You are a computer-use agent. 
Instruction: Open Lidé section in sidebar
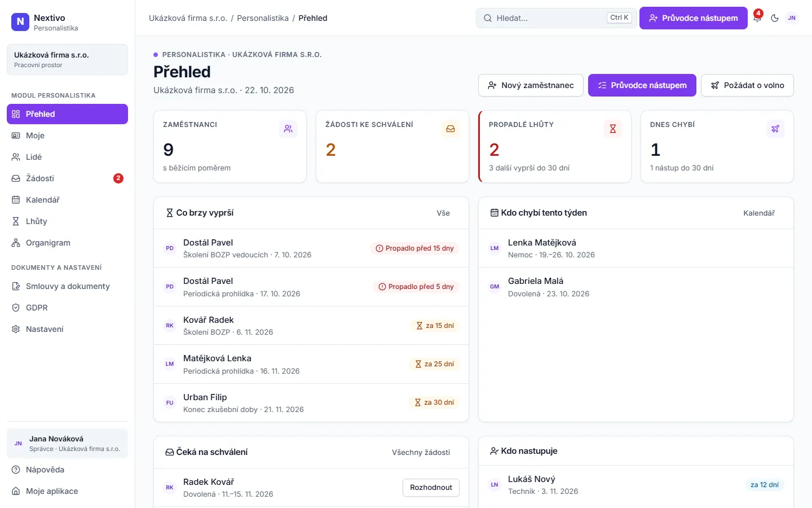click(67, 157)
